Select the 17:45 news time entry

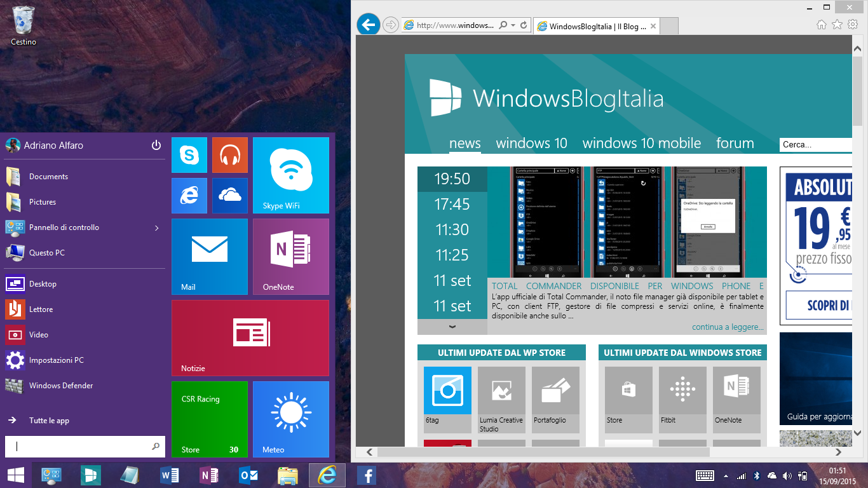tap(452, 205)
